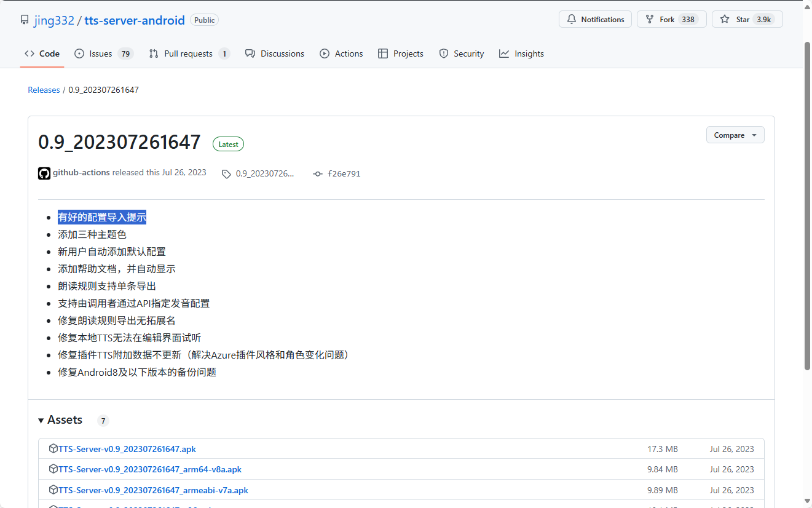The image size is (812, 508).
Task: Click the repository book icon beside jing332
Action: point(25,19)
